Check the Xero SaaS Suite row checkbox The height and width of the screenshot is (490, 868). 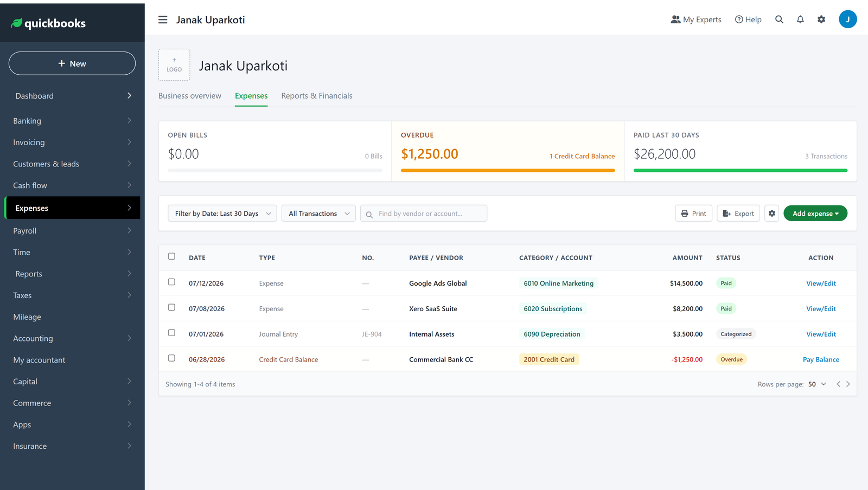pyautogui.click(x=171, y=307)
